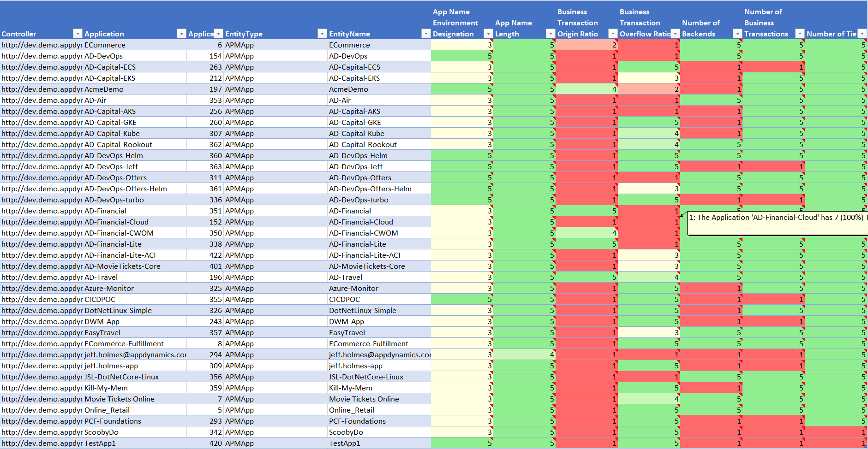The image size is (868, 449).
Task: Select Movie Tickets Online in the EntityName column
Action: (364, 399)
